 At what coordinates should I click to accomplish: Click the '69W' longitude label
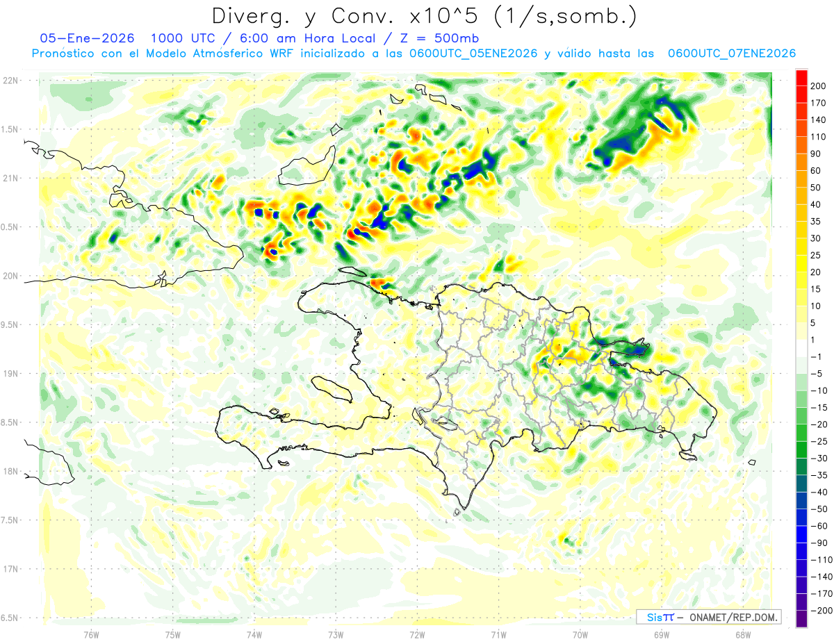coord(662,634)
